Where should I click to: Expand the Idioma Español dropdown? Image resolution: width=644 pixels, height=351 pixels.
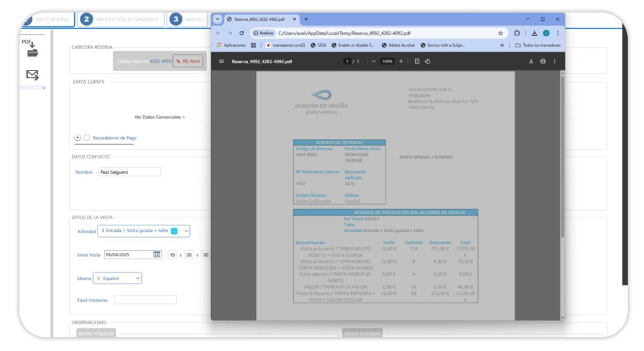[138, 278]
